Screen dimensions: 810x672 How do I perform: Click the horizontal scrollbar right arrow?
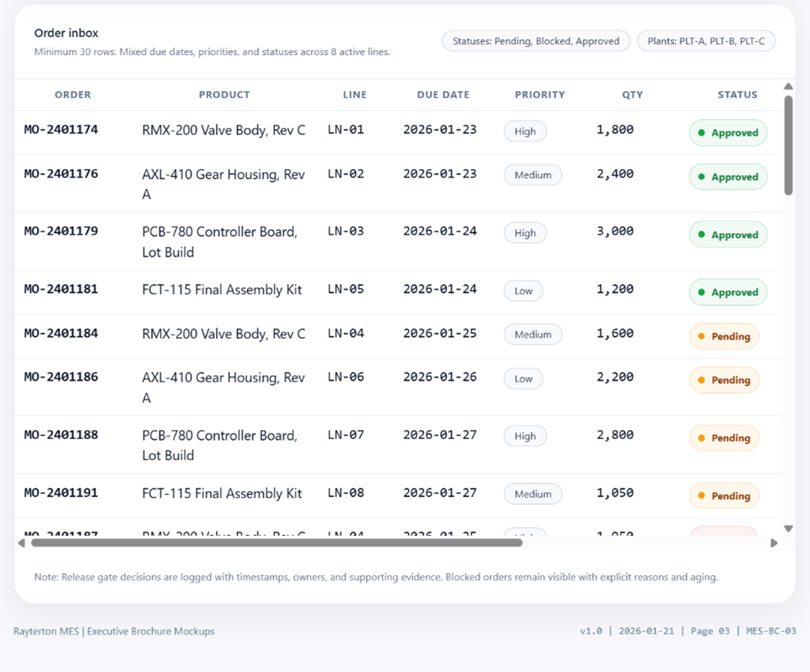[x=774, y=543]
